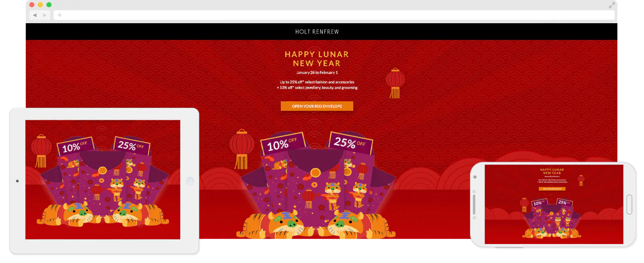Tap the tablet's front camera dot
Viewport: 644px width, 263px height.
pyautogui.click(x=17, y=181)
